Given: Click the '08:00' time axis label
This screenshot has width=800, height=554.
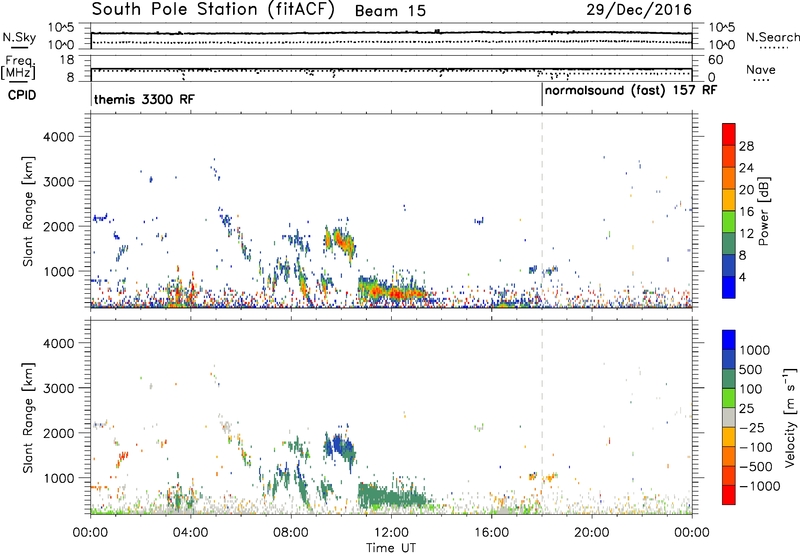Looking at the screenshot, I should tap(291, 533).
